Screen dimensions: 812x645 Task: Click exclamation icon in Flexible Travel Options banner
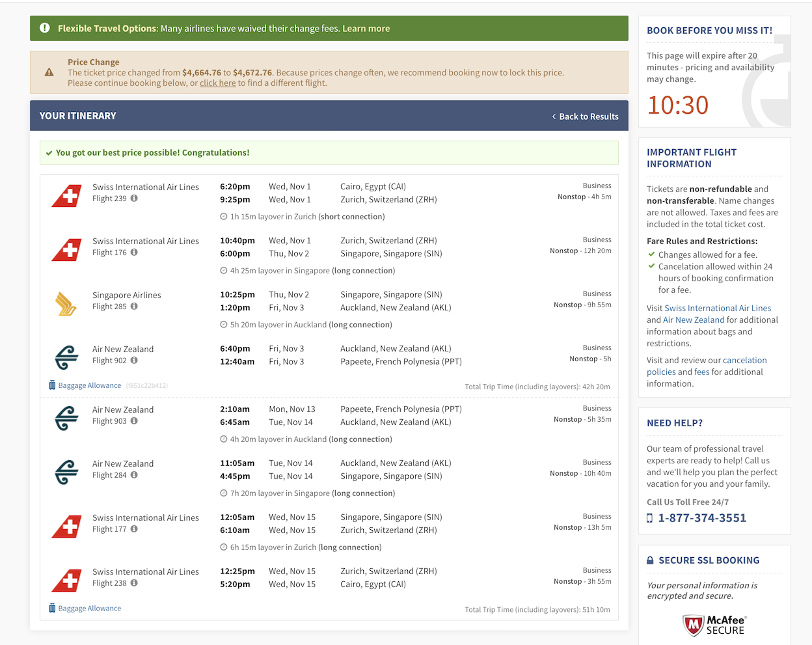coord(45,28)
